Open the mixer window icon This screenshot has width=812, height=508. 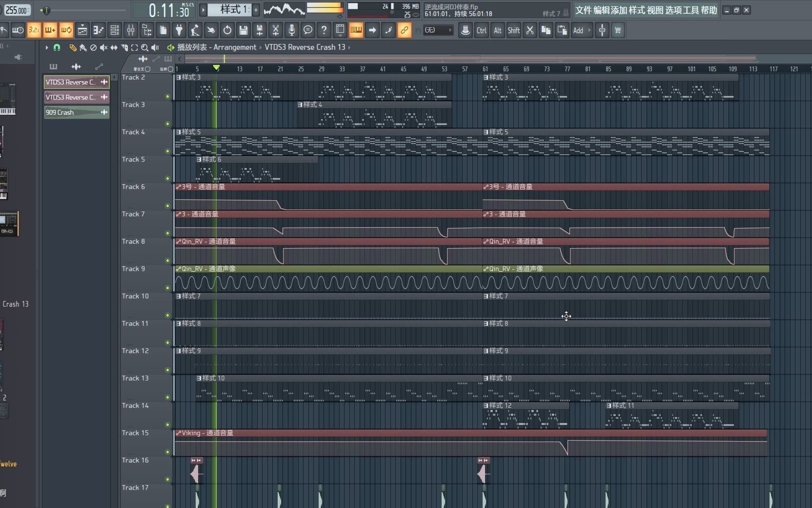(x=131, y=30)
